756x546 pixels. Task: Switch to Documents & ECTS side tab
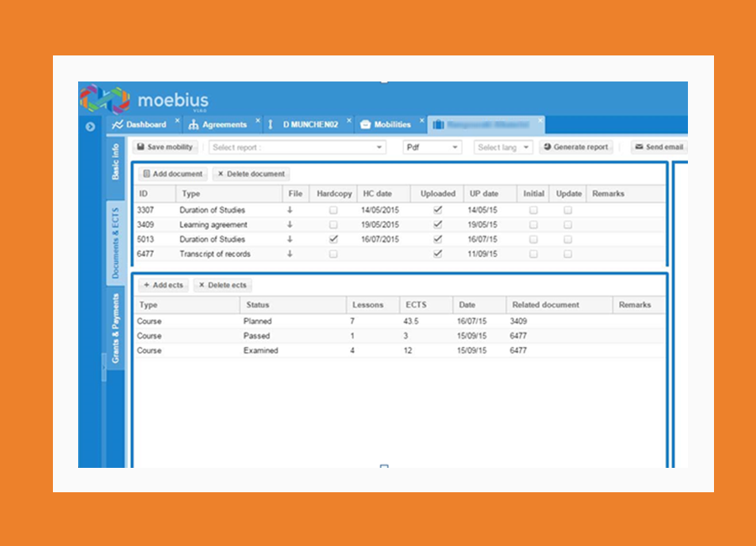pos(115,243)
